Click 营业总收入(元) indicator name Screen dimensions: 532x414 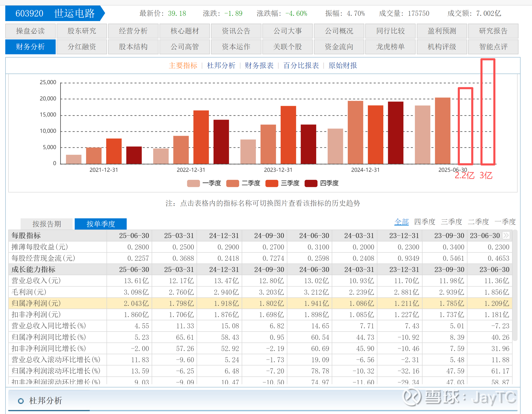coord(36,281)
